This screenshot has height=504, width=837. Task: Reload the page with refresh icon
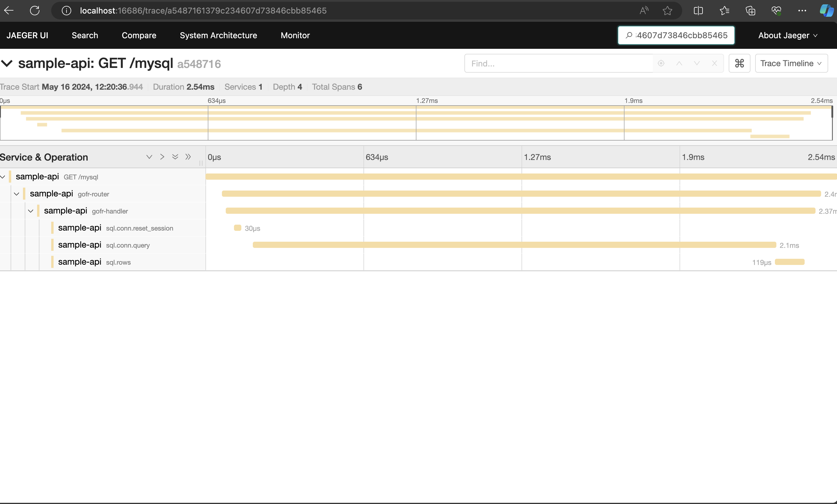35,11
